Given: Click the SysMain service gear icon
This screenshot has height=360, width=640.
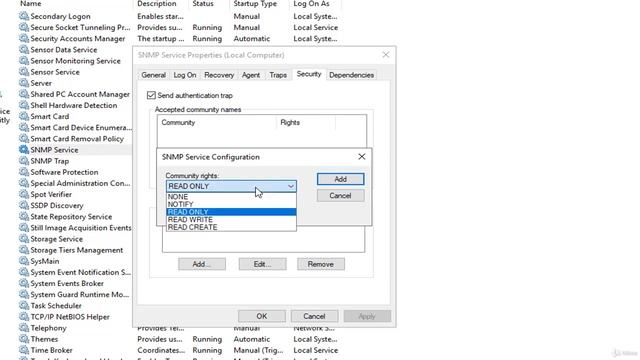Looking at the screenshot, I should click(24, 261).
